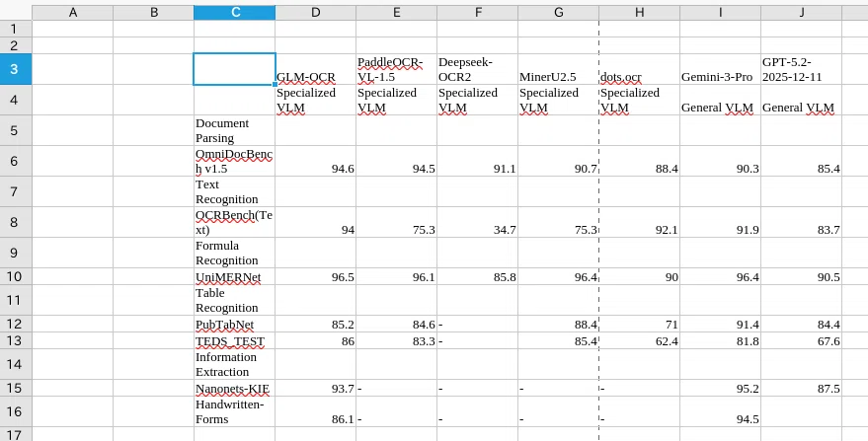Click the 91.1 value cell
Viewport: 868px width, 441px height.
pos(478,161)
